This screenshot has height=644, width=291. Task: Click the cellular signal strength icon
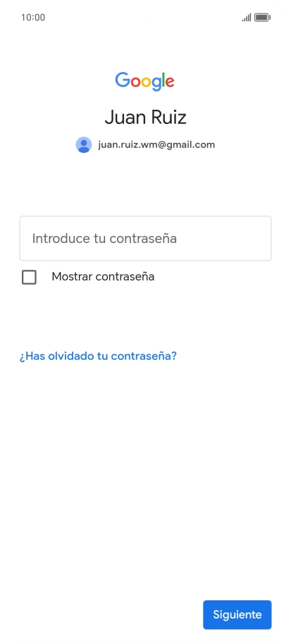(x=247, y=17)
